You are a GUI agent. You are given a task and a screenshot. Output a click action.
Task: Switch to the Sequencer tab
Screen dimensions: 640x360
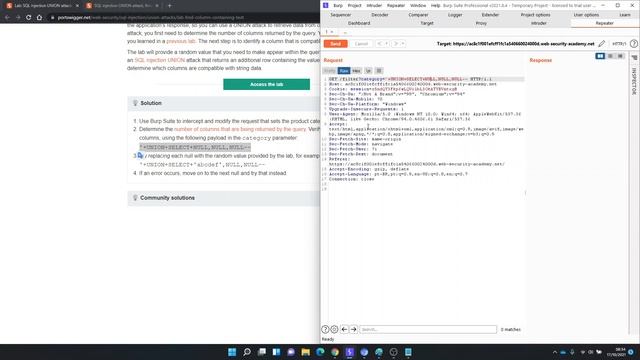tap(340, 15)
